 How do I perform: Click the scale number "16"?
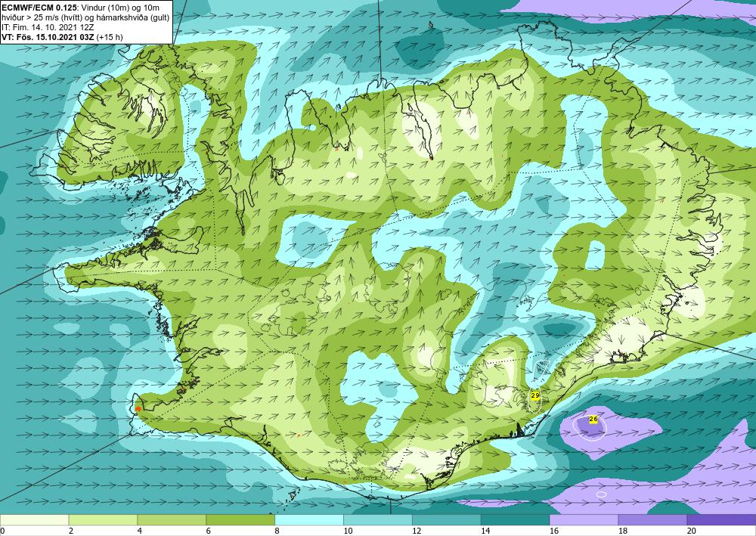554,531
